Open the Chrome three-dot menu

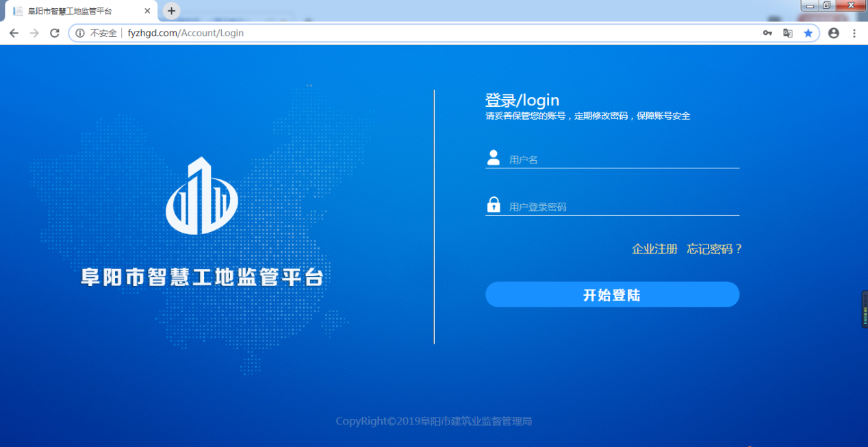click(854, 33)
